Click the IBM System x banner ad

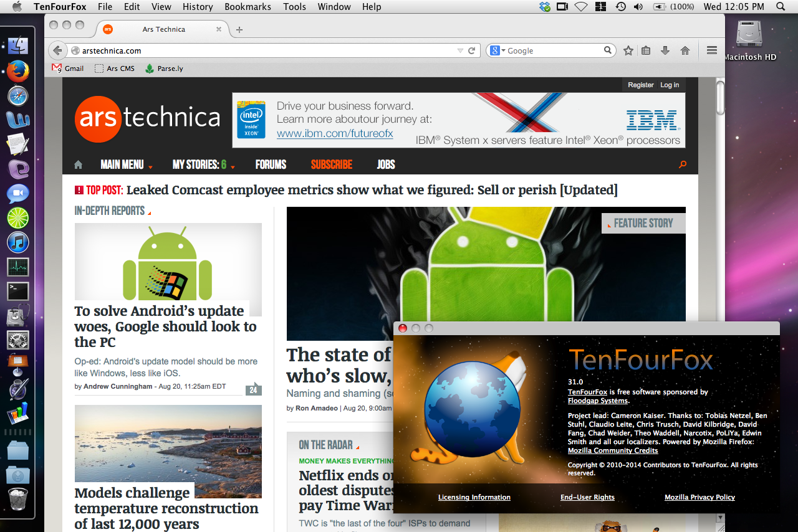coord(458,120)
